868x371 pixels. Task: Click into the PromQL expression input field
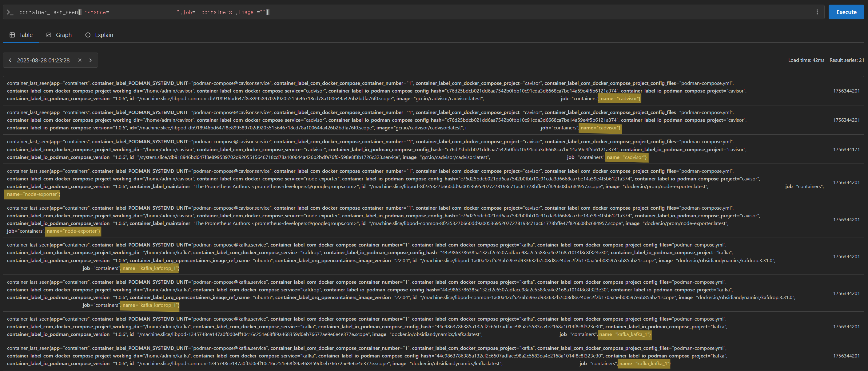click(x=404, y=12)
